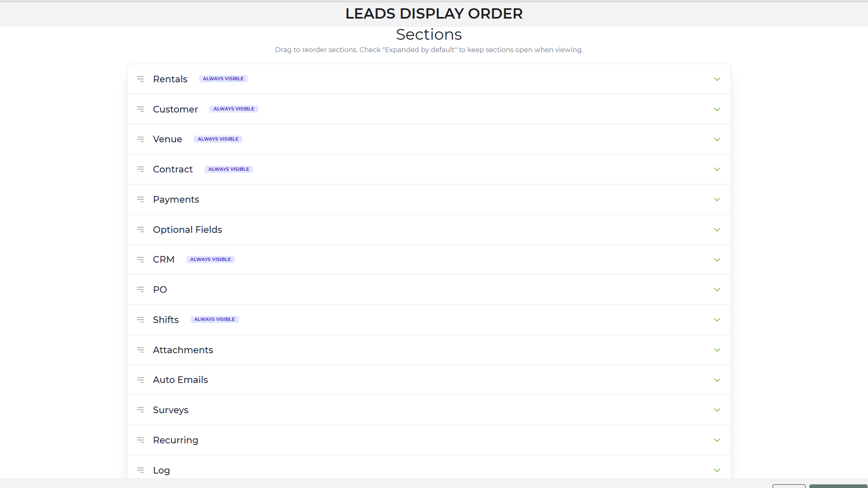868x488 pixels.
Task: Expand the Rentals section chevron
Action: coord(717,79)
